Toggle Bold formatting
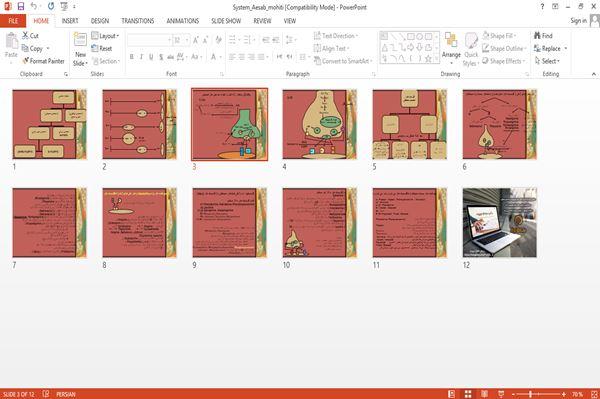 pyautogui.click(x=132, y=57)
